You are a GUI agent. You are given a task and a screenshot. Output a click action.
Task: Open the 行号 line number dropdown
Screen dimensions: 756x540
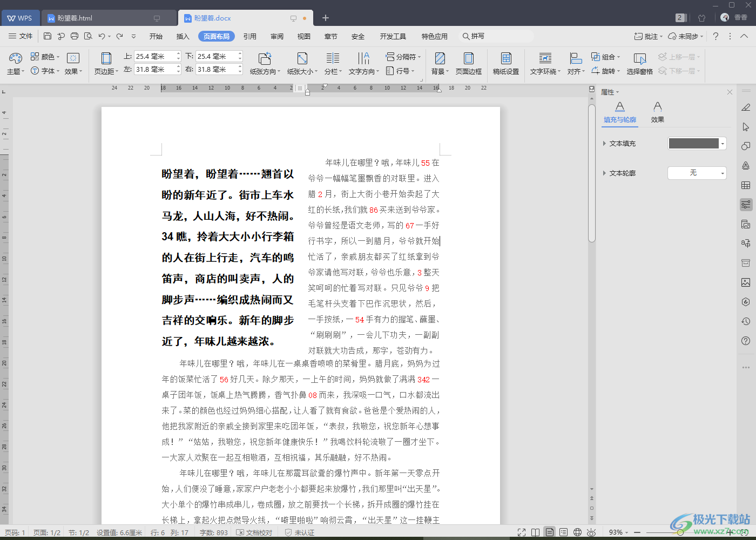click(x=400, y=71)
